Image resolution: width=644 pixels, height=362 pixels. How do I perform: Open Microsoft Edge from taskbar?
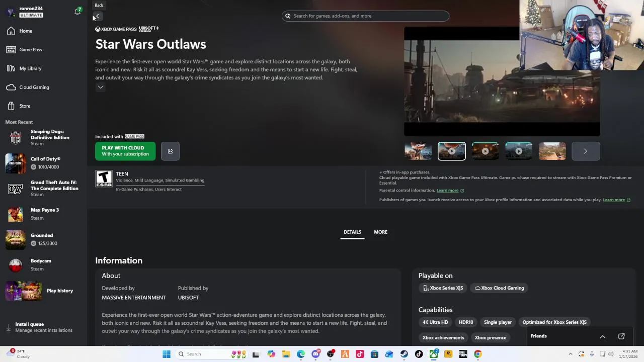point(301,354)
